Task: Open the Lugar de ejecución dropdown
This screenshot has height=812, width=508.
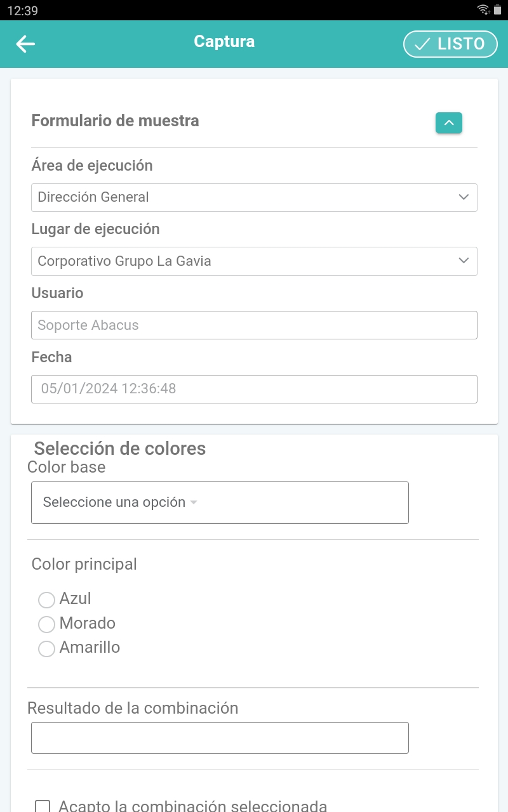Action: 254,261
